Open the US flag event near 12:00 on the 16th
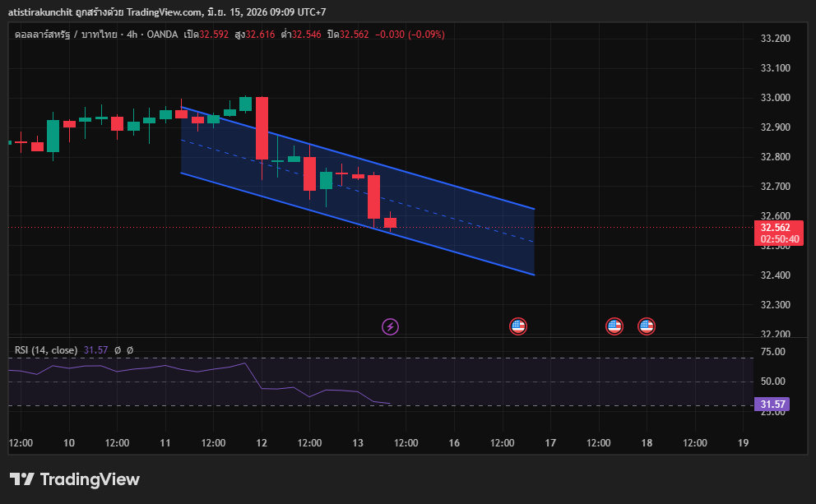 point(517,326)
